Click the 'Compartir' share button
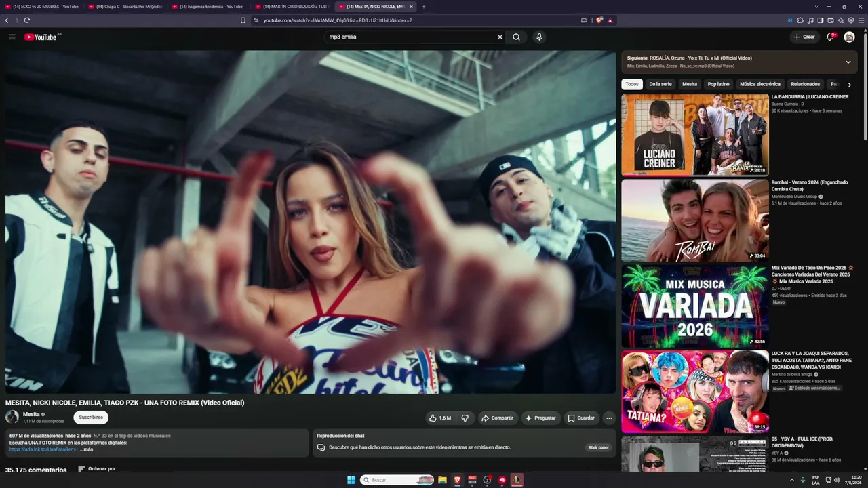 498,418
